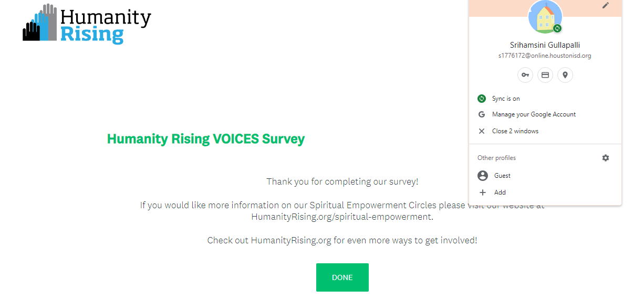Open addresses via location pin icon

tap(565, 75)
